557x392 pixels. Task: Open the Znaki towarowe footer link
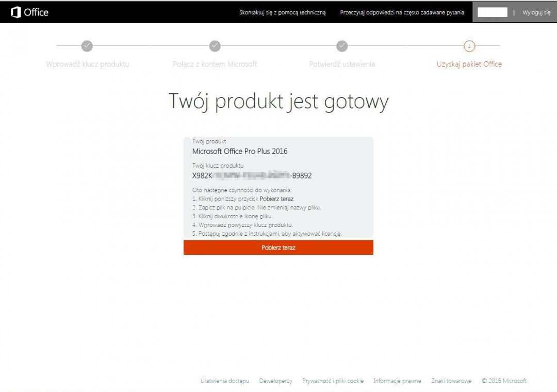click(451, 381)
